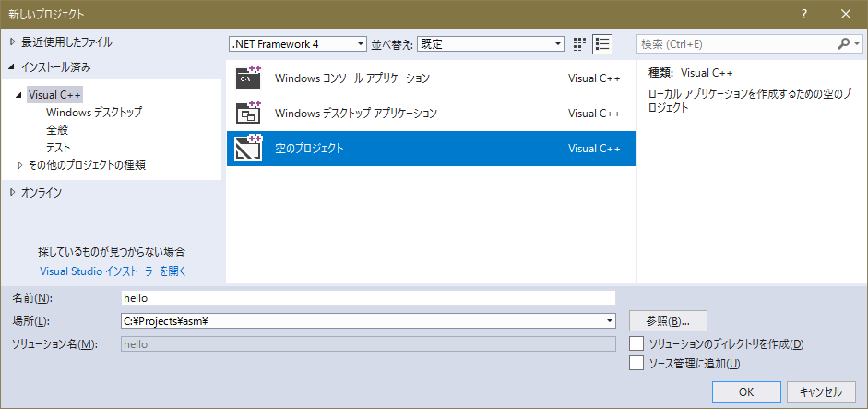Screen dimensions: 868x409
Task: Click the キャンセル button
Action: tap(820, 391)
